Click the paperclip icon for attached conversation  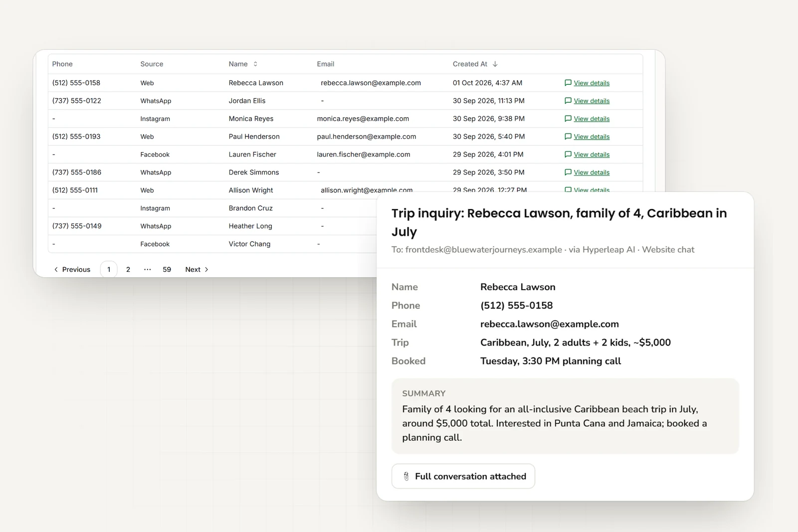pos(406,476)
